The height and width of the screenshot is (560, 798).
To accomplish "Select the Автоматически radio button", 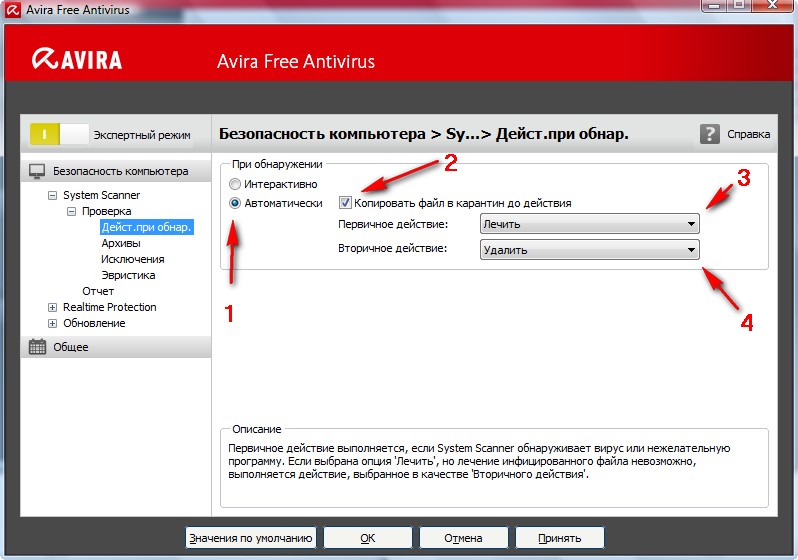I will tap(235, 203).
